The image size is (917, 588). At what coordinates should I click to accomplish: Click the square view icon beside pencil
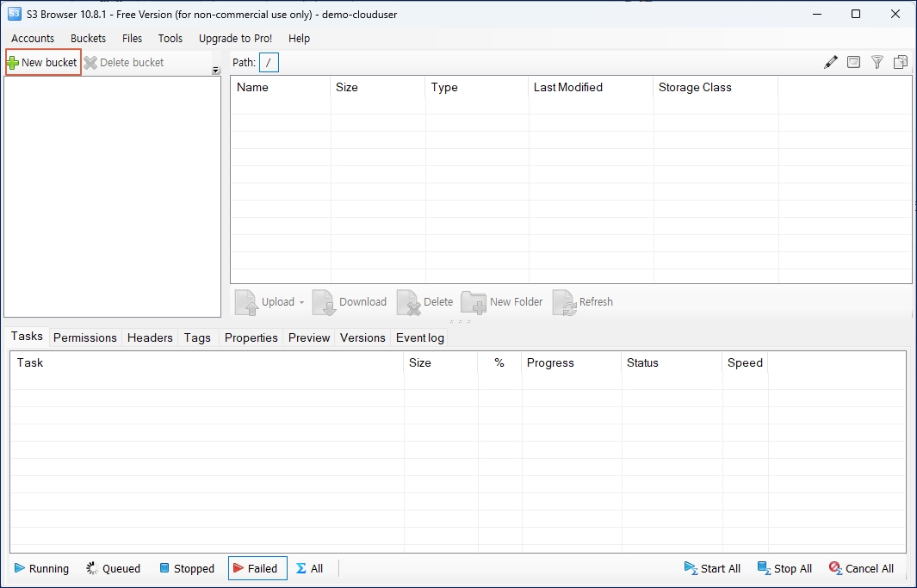pos(853,62)
